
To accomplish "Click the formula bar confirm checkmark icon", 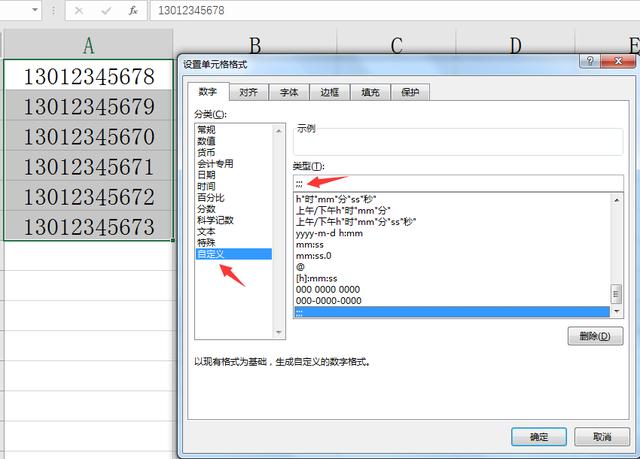I will (x=106, y=10).
